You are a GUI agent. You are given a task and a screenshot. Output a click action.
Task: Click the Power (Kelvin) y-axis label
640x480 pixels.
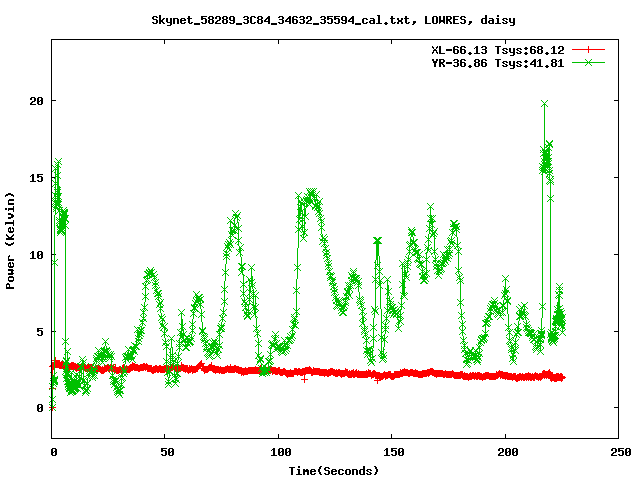pos(10,241)
